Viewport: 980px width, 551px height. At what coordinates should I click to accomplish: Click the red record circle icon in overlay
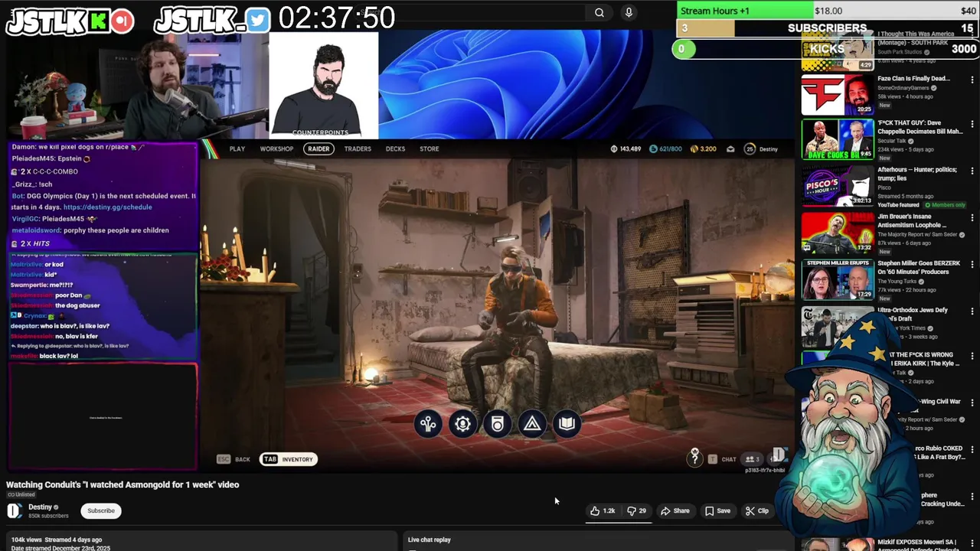122,21
